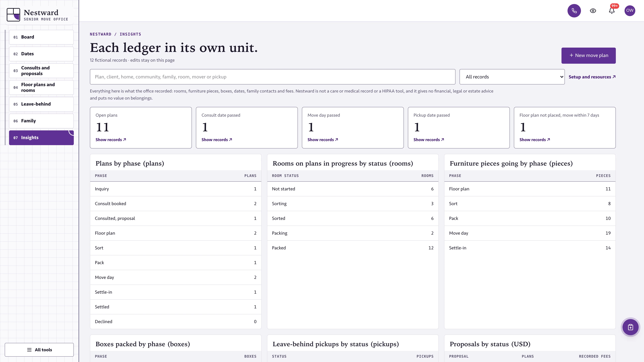
Task: Open All tools menu button
Action: coord(39,349)
